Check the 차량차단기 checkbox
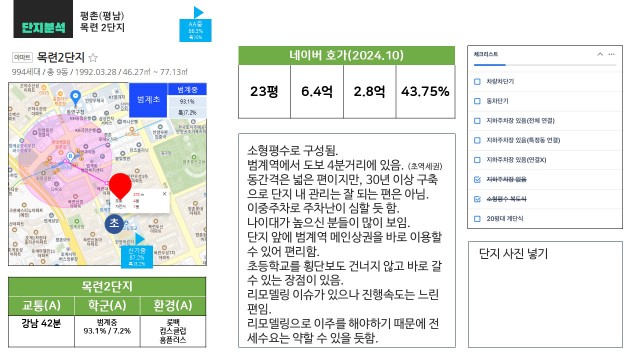 point(477,81)
